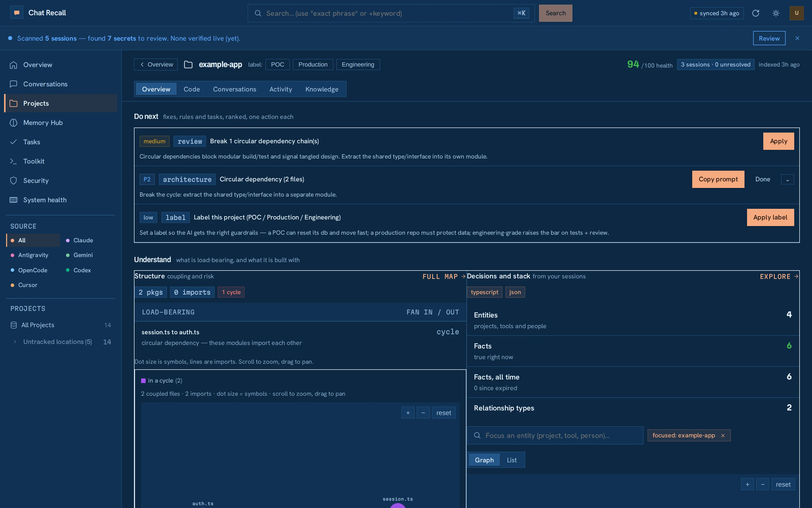Open Conversations in the sidebar

click(61, 84)
